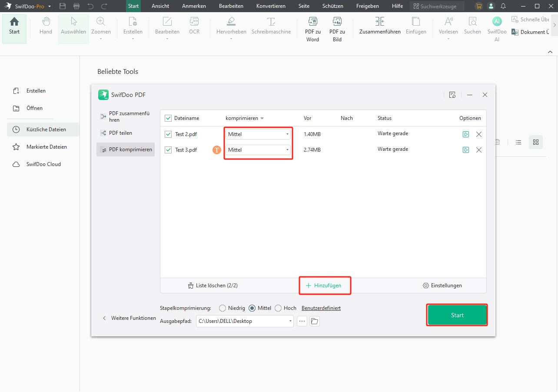Expand the Erstellen options arrow
The image size is (558, 392).
(x=133, y=39)
